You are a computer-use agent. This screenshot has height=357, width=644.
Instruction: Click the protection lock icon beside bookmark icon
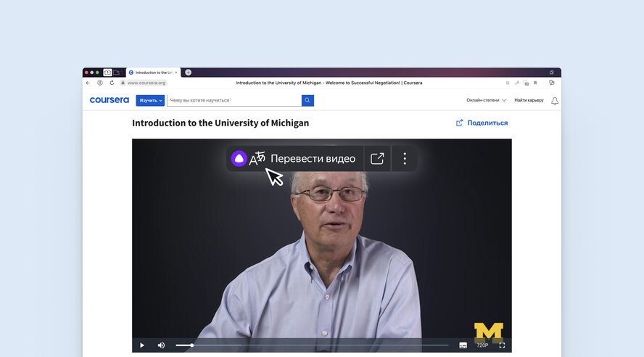526,83
